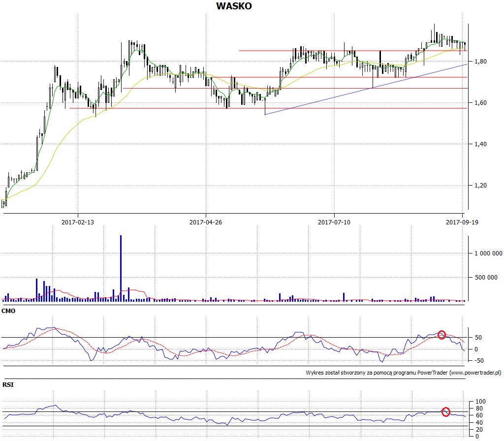Click the PowerTrader credit text
This screenshot has width=504, height=441.
tap(404, 373)
